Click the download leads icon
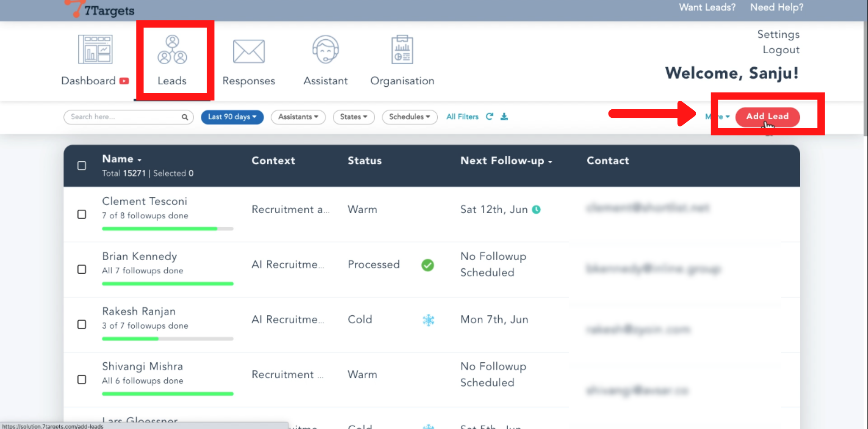 pos(504,117)
